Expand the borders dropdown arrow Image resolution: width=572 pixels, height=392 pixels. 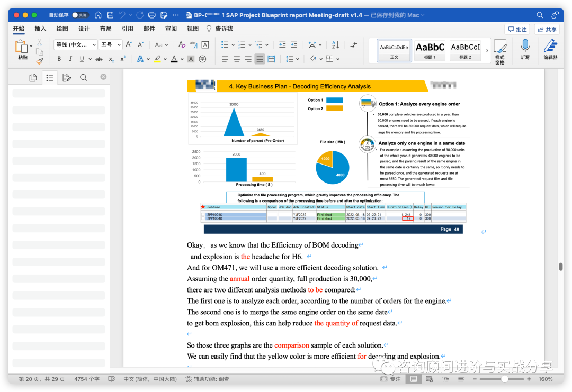tap(338, 59)
